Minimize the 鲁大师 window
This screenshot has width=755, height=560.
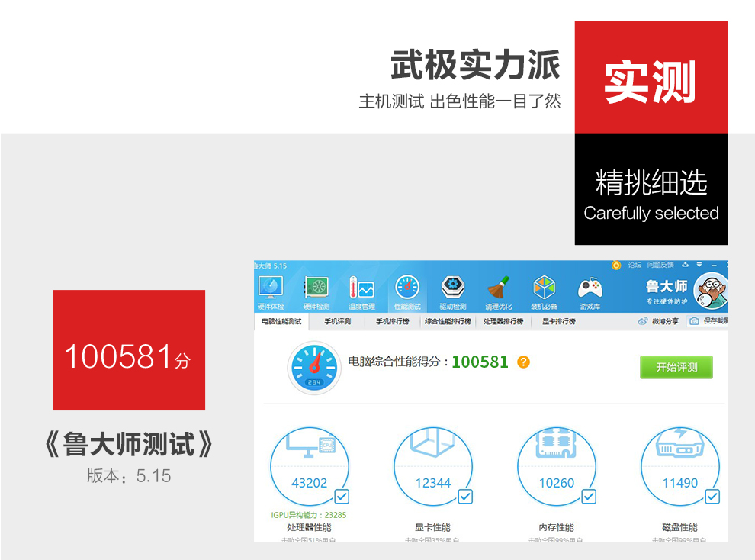coord(714,266)
